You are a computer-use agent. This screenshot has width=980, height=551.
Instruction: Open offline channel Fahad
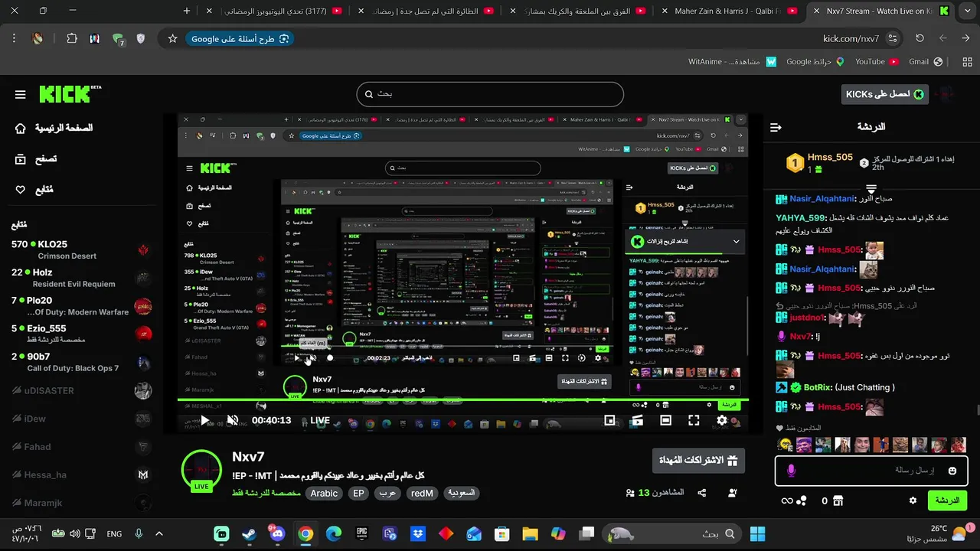82,447
